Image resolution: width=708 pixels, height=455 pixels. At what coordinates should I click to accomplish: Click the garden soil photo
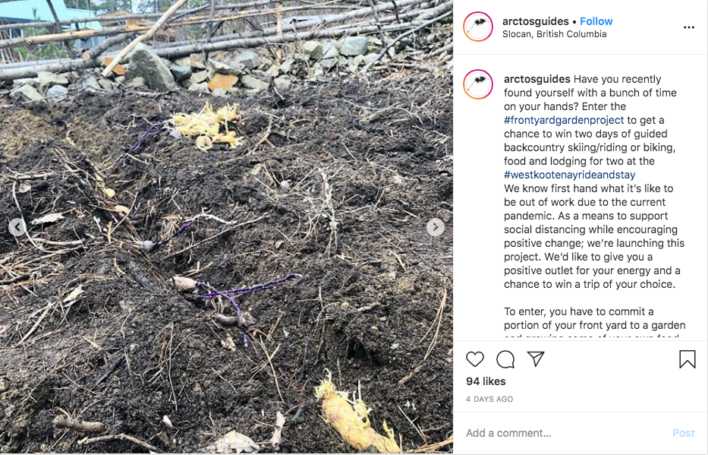coord(226,227)
